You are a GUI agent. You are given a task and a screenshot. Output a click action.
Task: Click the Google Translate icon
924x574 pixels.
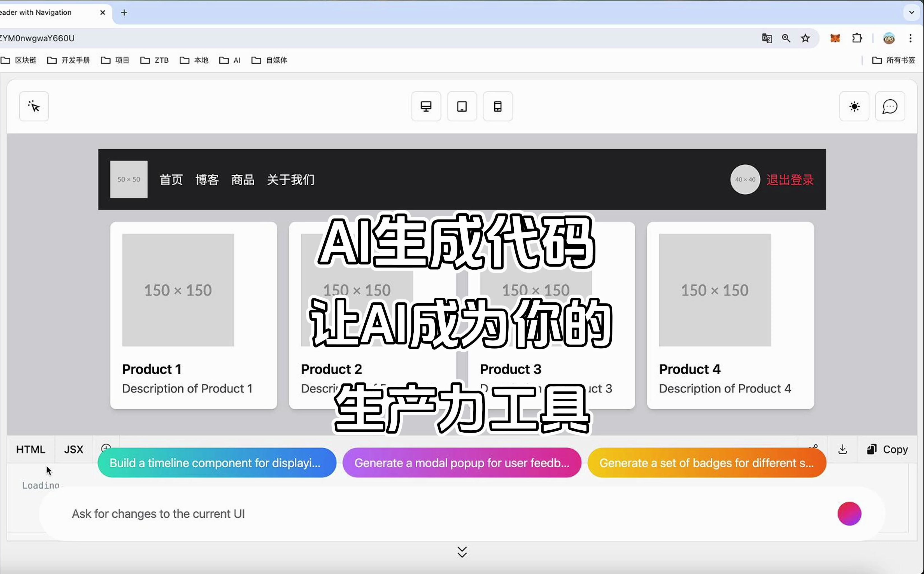coord(767,38)
